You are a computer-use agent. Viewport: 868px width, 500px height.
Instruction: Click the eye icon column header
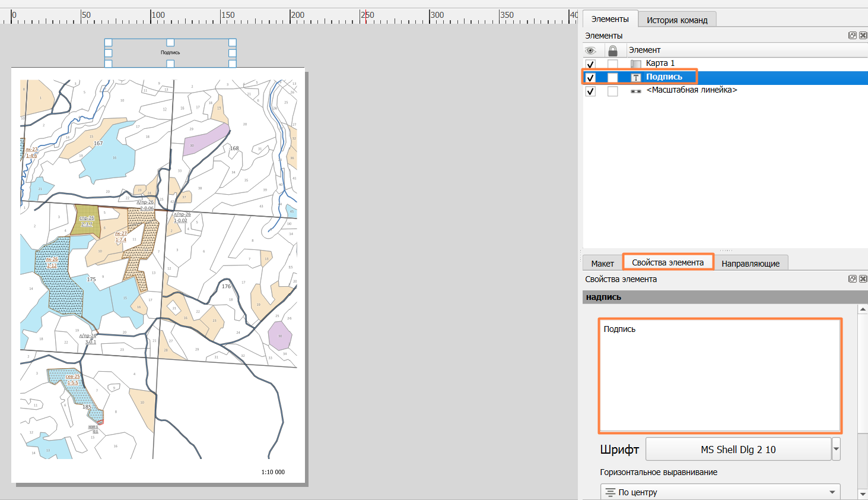tap(590, 50)
